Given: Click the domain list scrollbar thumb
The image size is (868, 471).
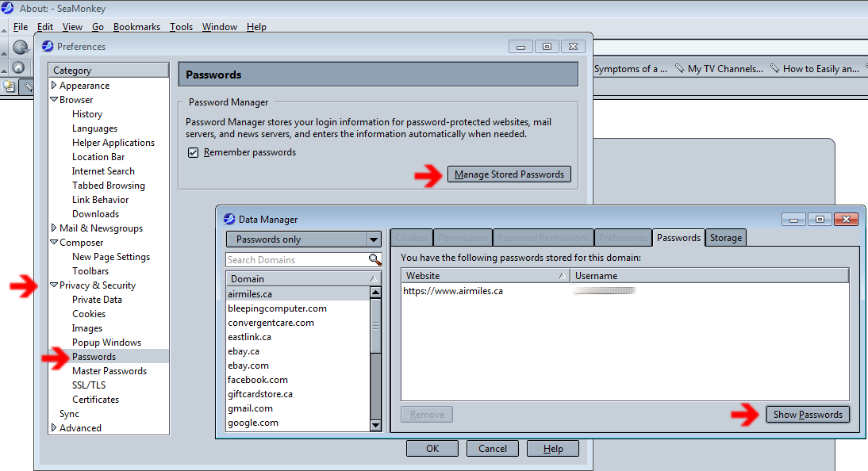Looking at the screenshot, I should 375,326.
